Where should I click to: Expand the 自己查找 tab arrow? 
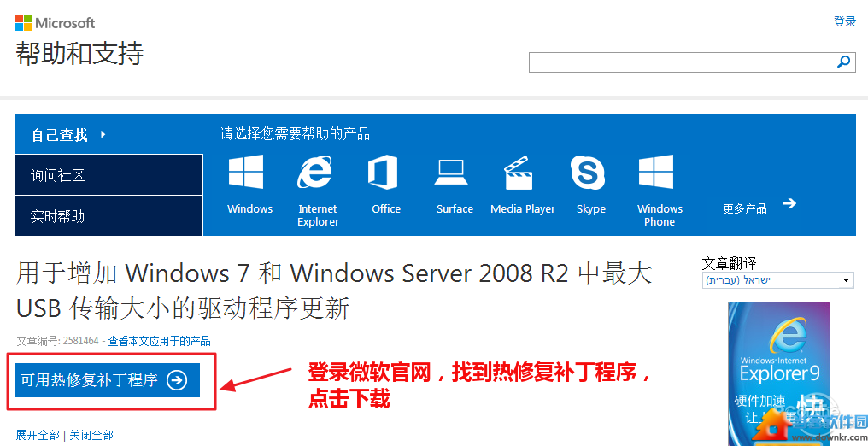click(103, 134)
